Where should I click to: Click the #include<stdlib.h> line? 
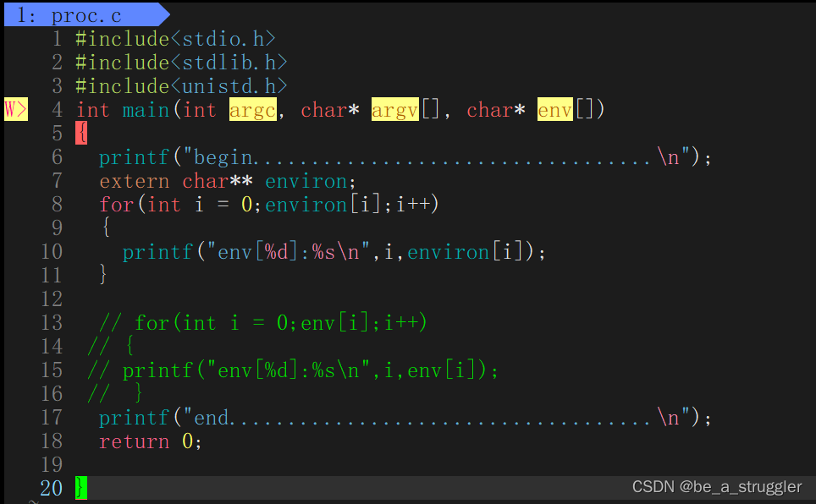[x=181, y=63]
